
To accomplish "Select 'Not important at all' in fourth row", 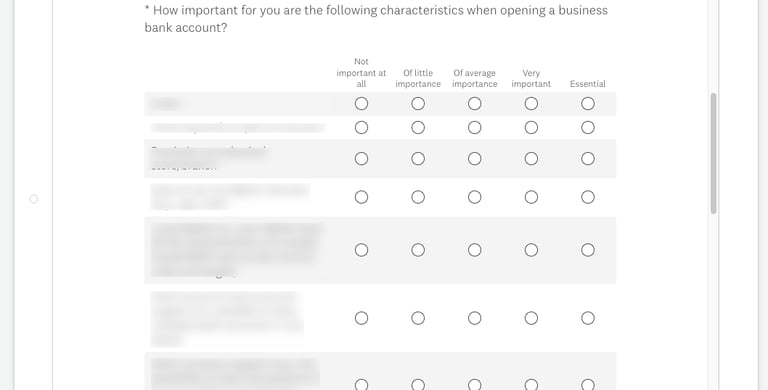I will (361, 197).
